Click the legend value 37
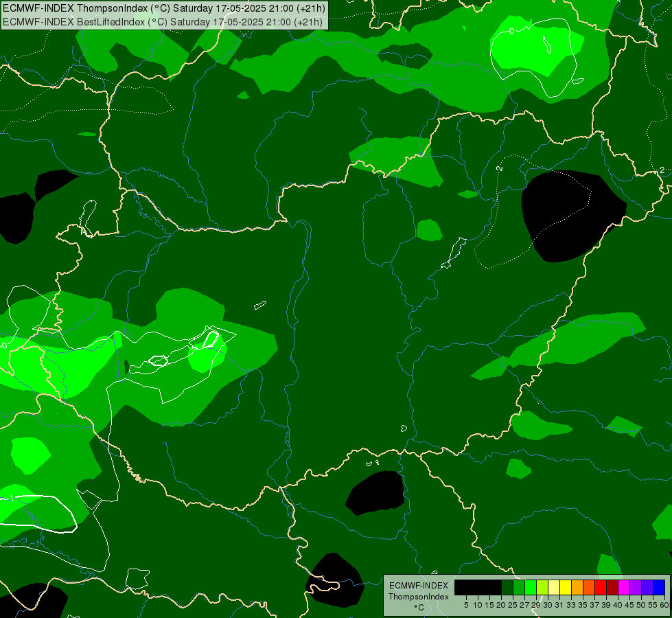The width and height of the screenshot is (672, 618). point(594,605)
